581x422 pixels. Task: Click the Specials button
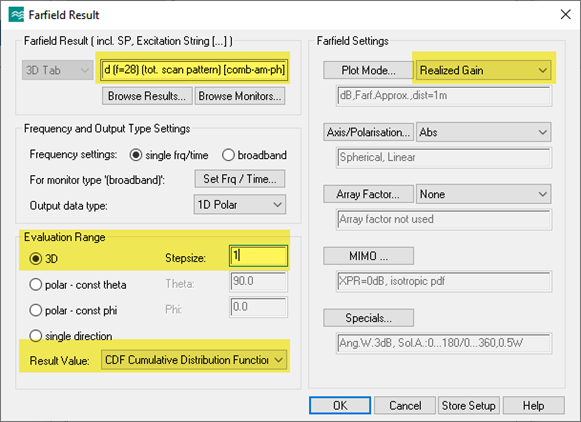coord(368,318)
